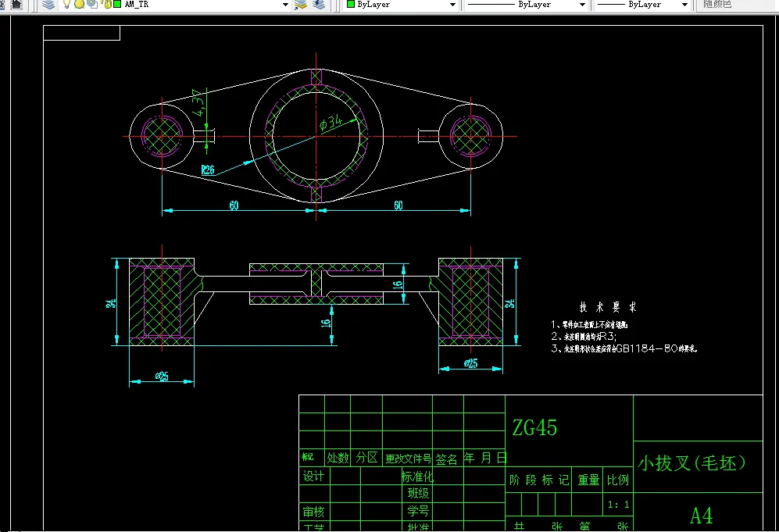Select the R26 radius dimension text
Image resolution: width=779 pixels, height=532 pixels.
tap(208, 170)
